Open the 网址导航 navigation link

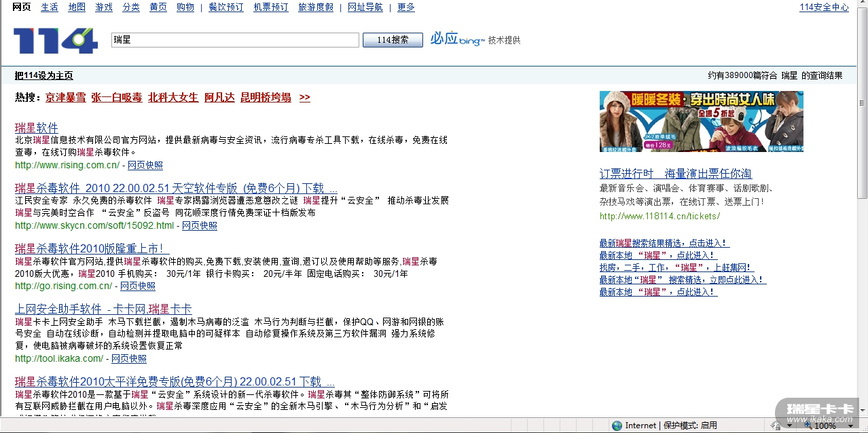pos(365,7)
